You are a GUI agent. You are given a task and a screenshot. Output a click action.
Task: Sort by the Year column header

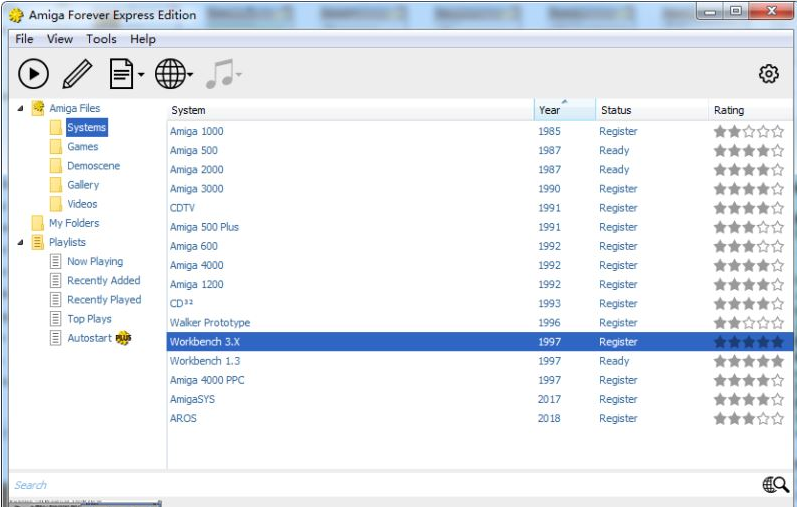pyautogui.click(x=564, y=110)
